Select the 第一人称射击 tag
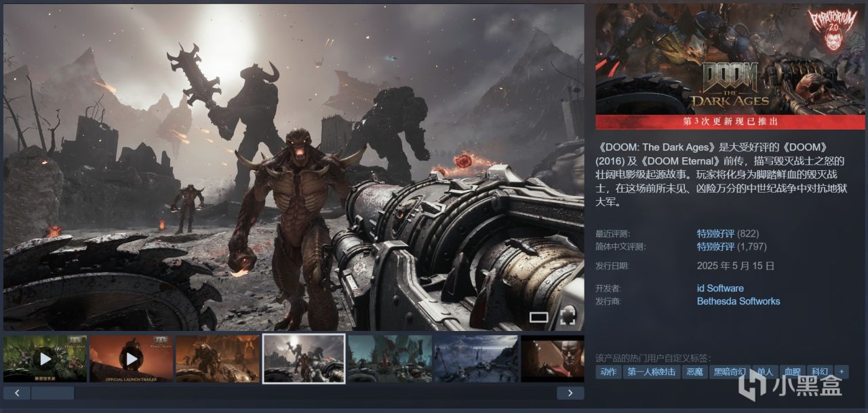Viewport: 868px width, 413px height. point(651,372)
